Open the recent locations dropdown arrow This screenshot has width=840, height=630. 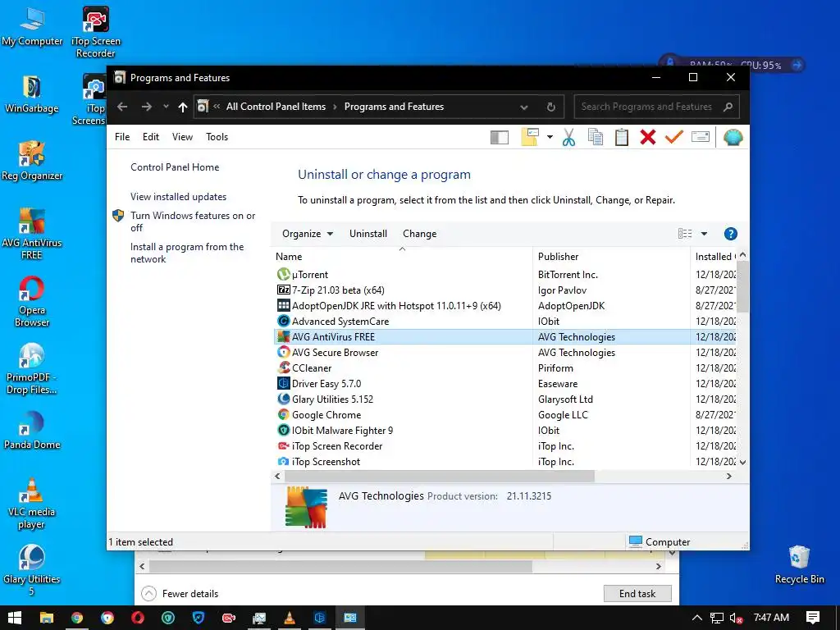pyautogui.click(x=166, y=106)
